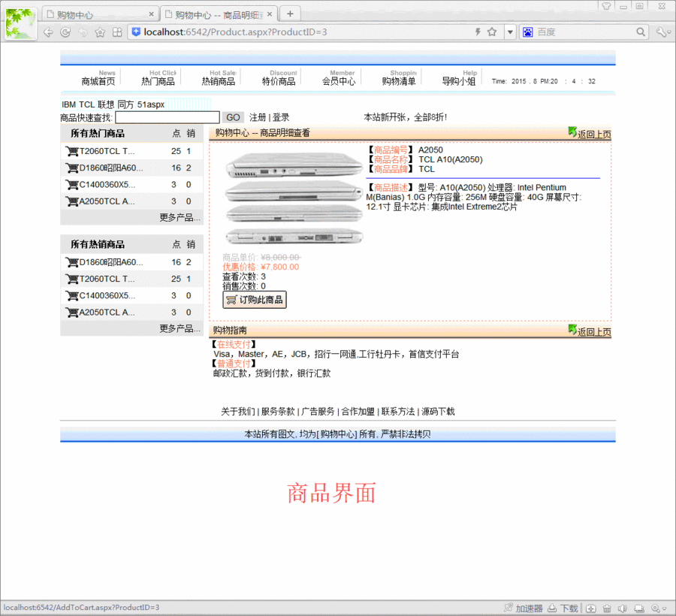This screenshot has width=676, height=616.
Task: Open the dropdown arrow beside the address bar
Action: pyautogui.click(x=510, y=32)
